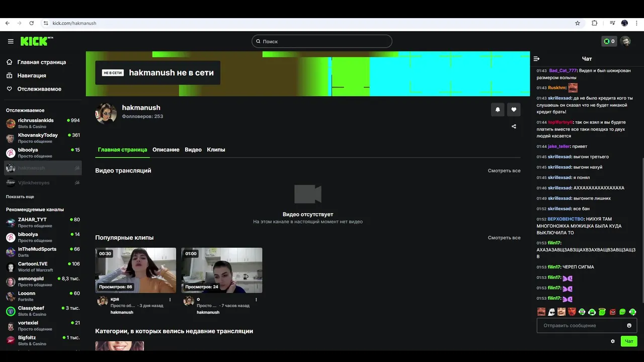
Task: Click Смотреть все for Популярные клипы
Action: pos(504,238)
